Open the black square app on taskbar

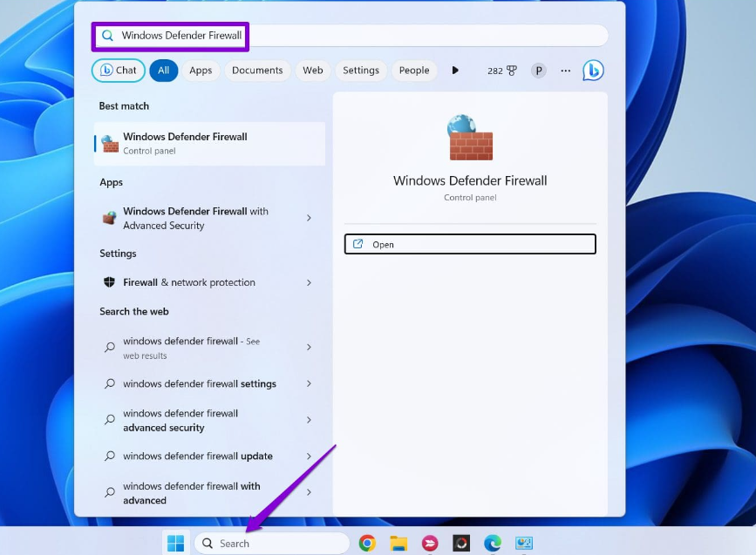(461, 543)
